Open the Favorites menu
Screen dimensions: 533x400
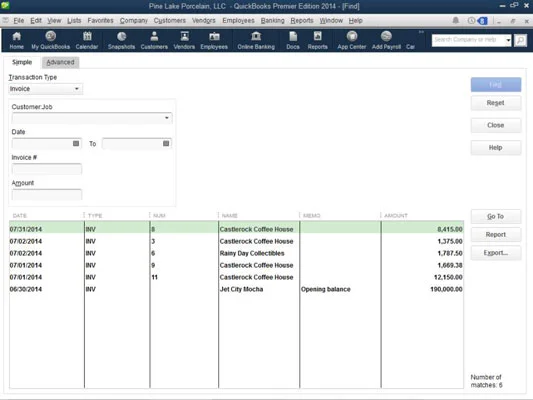100,20
